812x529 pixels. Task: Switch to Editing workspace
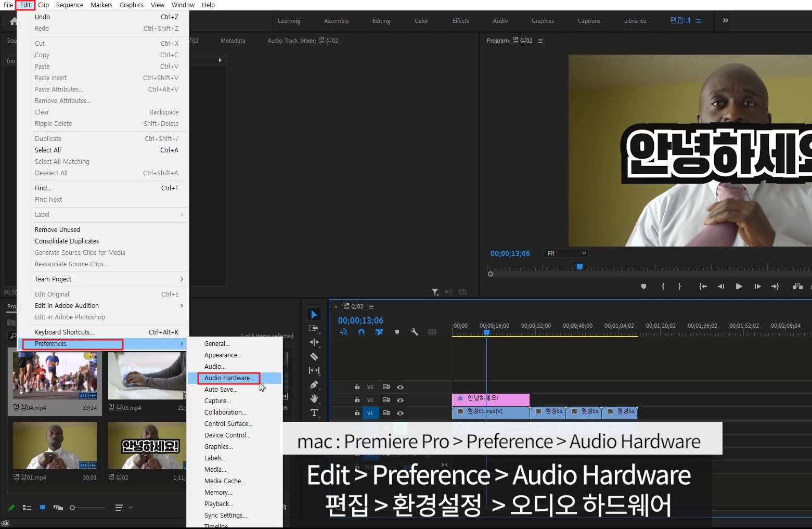(x=381, y=21)
